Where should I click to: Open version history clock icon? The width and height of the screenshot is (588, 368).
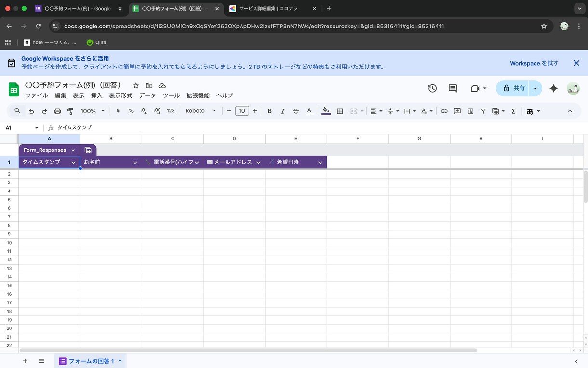432,88
